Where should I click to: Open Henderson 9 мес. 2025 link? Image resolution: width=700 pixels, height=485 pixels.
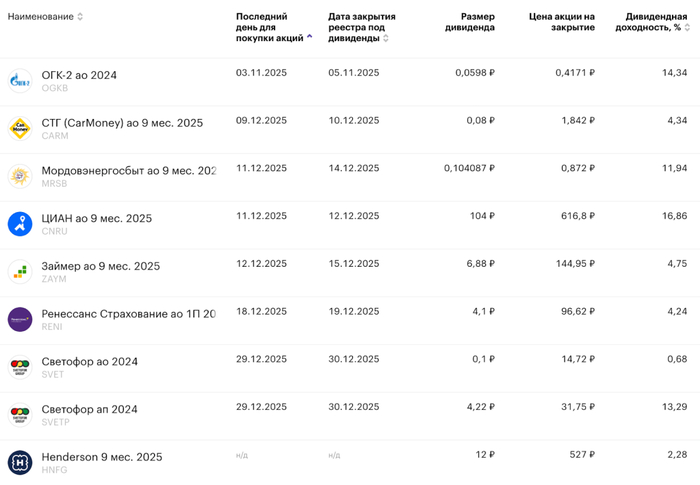tap(101, 457)
